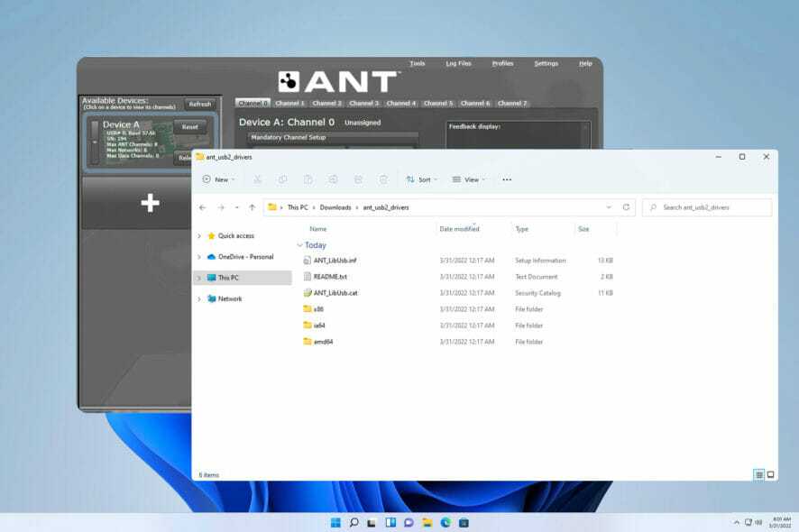Expand OneDrive - Personal tree node
799x532 pixels.
[x=199, y=257]
